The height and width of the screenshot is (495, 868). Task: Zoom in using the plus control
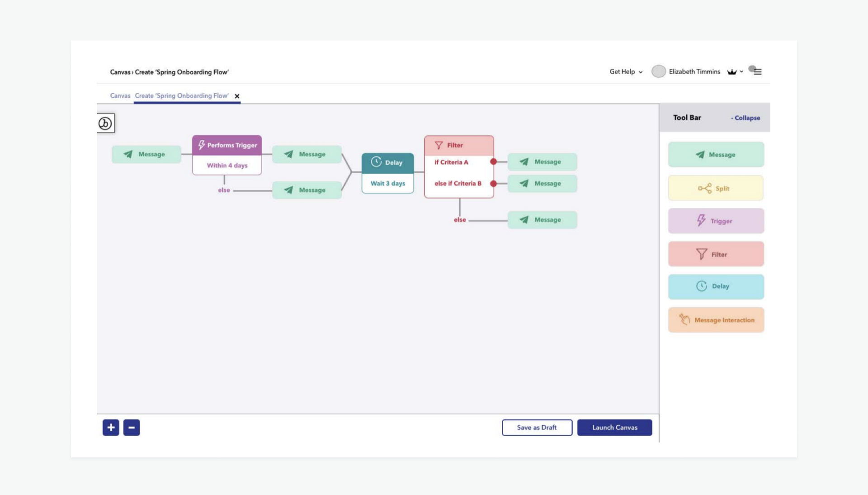coord(110,427)
